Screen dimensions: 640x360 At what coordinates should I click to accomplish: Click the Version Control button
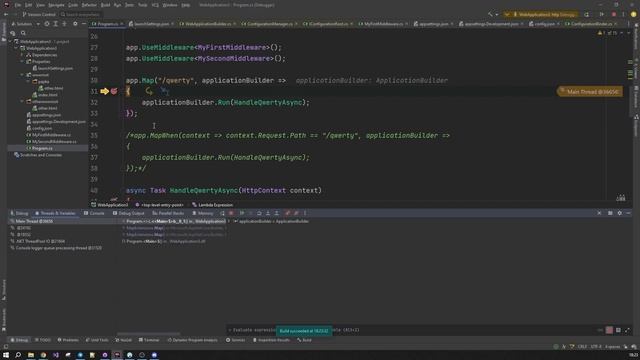tap(39, 14)
